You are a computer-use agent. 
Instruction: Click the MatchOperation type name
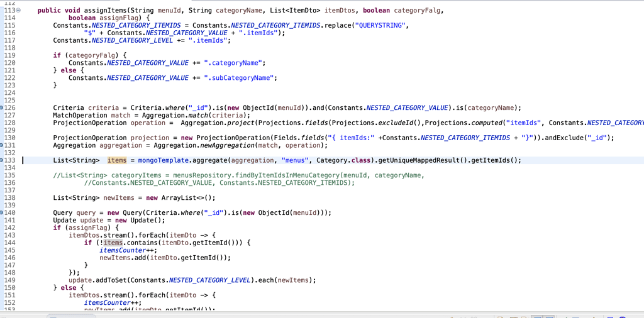click(x=80, y=115)
